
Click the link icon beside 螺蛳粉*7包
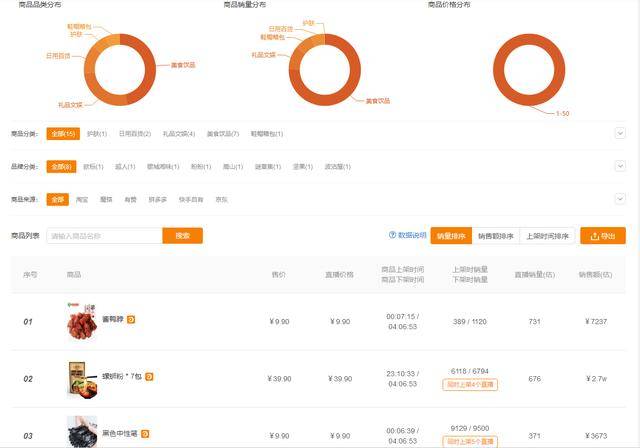[149, 377]
